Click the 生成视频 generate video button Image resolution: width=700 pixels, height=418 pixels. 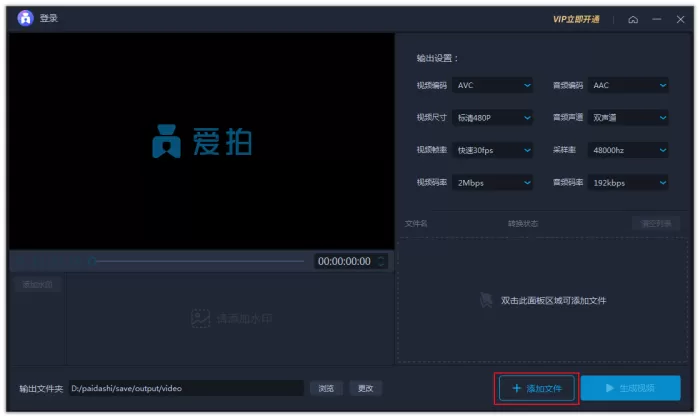[x=631, y=388]
